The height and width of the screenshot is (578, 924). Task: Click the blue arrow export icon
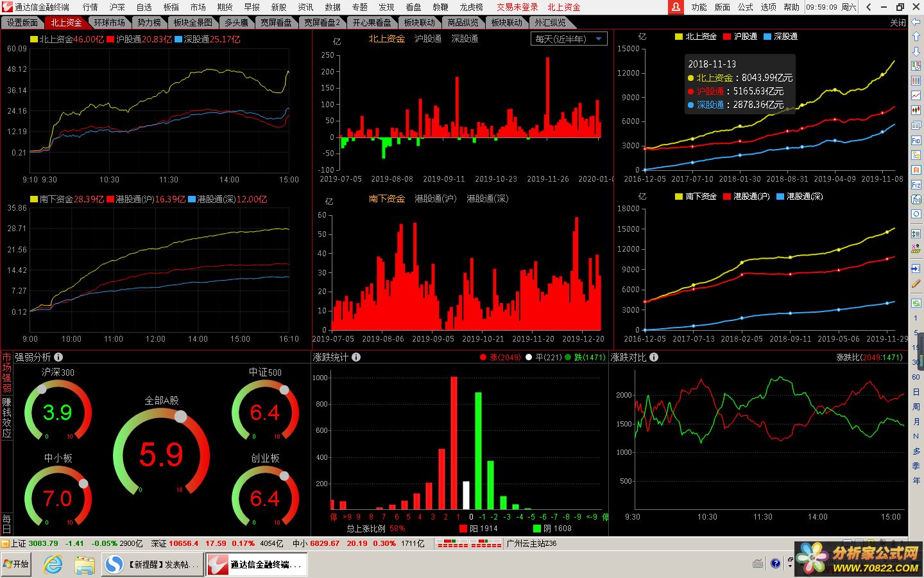[x=916, y=268]
